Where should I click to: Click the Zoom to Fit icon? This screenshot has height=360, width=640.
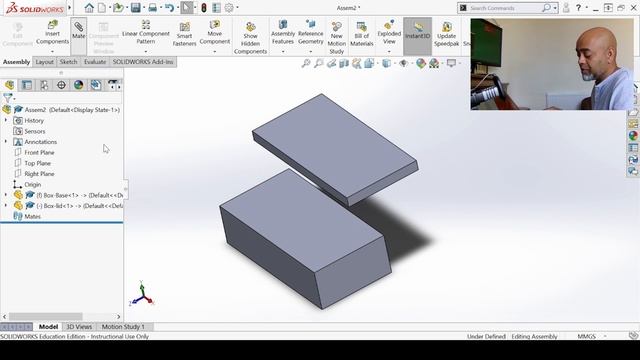tap(306, 63)
